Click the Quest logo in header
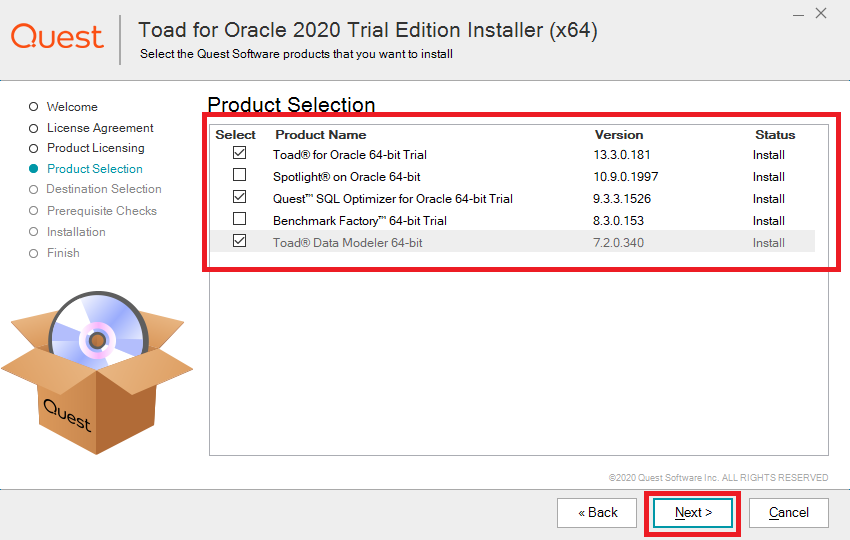Screen dimensions: 850x540 [x=57, y=36]
